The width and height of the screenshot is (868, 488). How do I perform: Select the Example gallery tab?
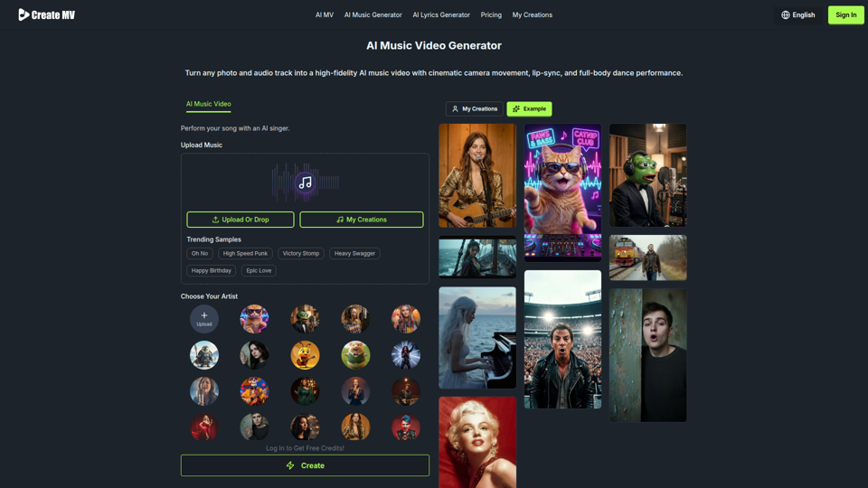pos(529,109)
